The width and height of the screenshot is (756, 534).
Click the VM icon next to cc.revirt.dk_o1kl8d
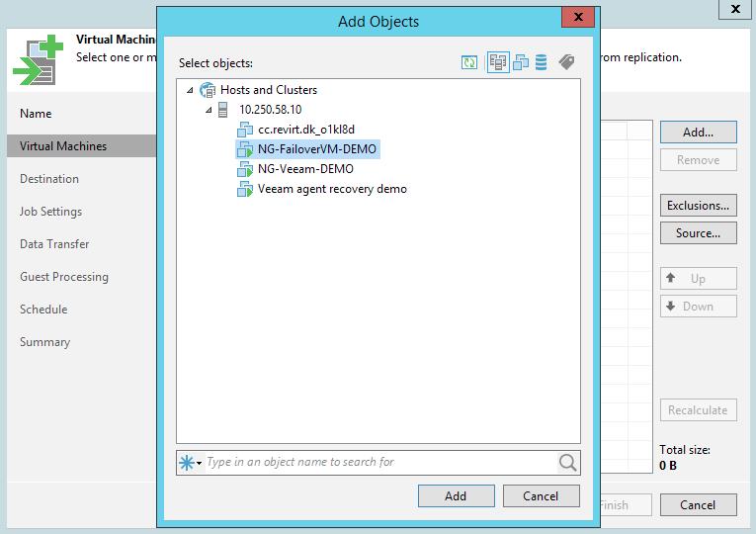click(245, 130)
